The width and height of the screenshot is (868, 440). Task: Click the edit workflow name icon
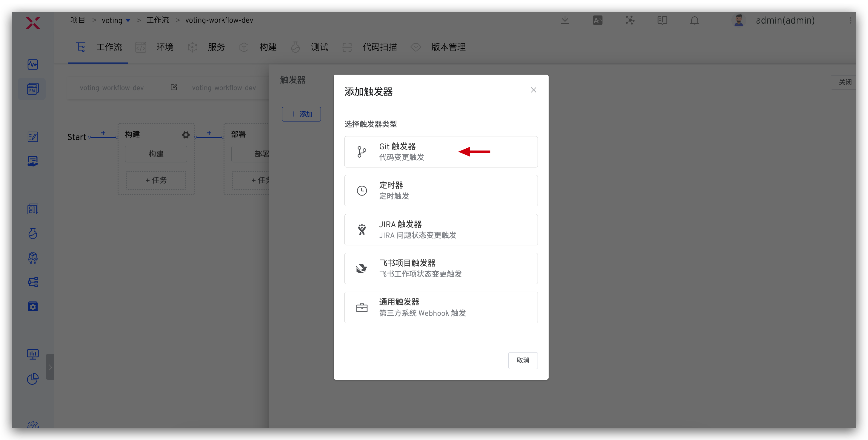[x=173, y=87]
